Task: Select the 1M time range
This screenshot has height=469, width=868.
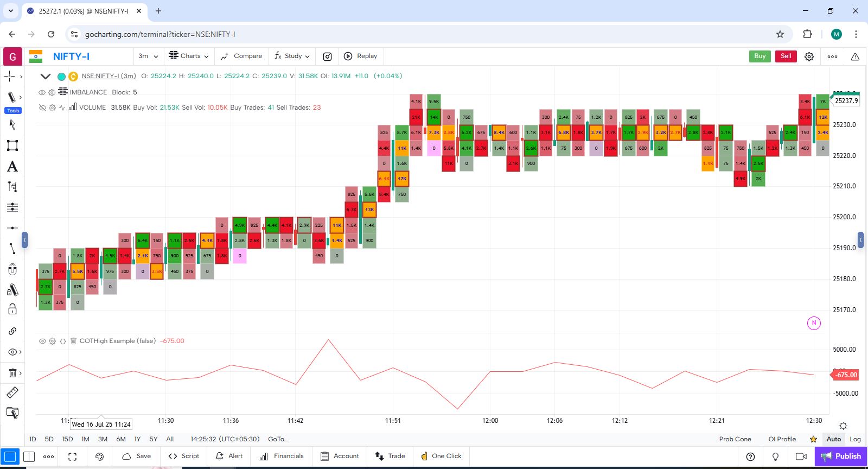Action: [85, 439]
